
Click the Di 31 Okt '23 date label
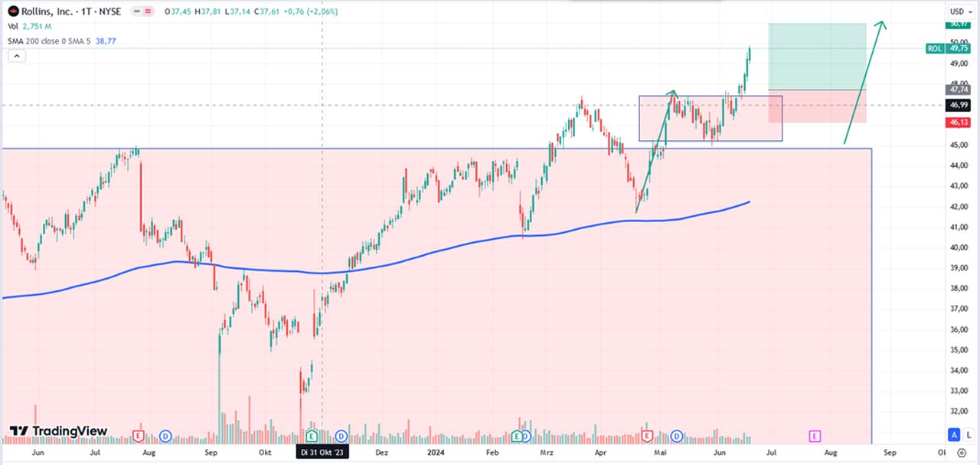[323, 453]
